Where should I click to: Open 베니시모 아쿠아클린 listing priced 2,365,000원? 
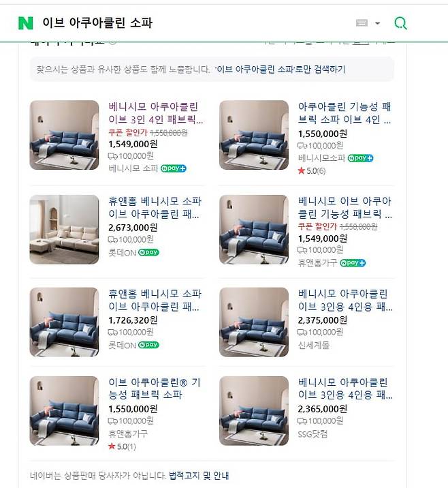(345, 388)
